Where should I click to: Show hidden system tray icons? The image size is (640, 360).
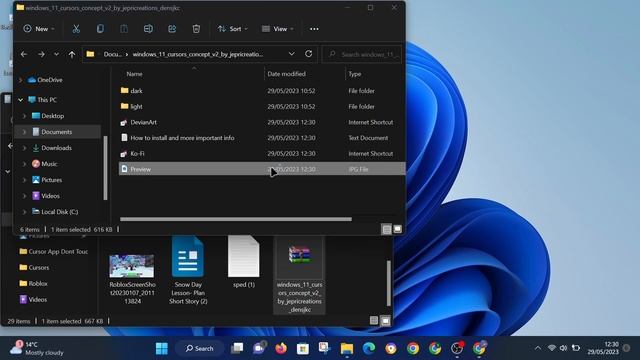[538, 348]
